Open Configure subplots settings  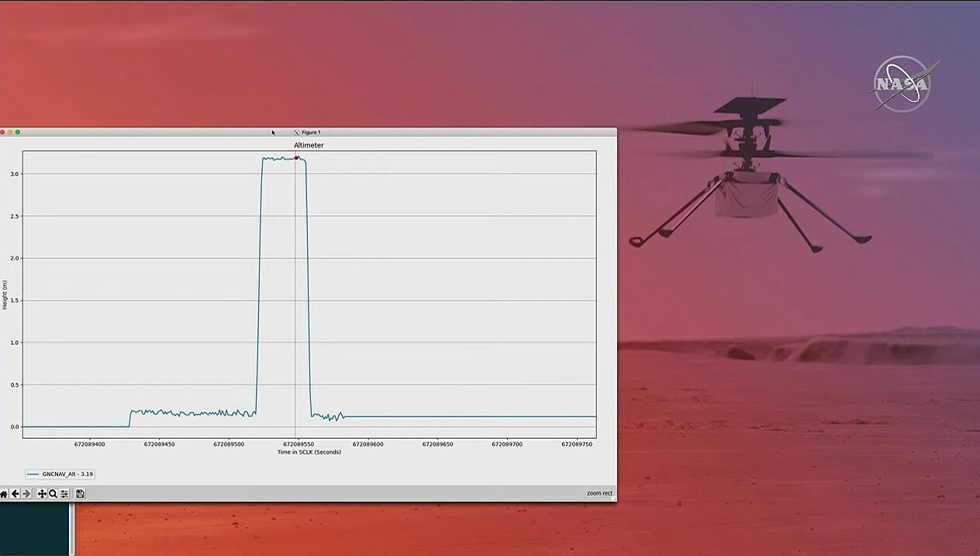click(x=64, y=494)
